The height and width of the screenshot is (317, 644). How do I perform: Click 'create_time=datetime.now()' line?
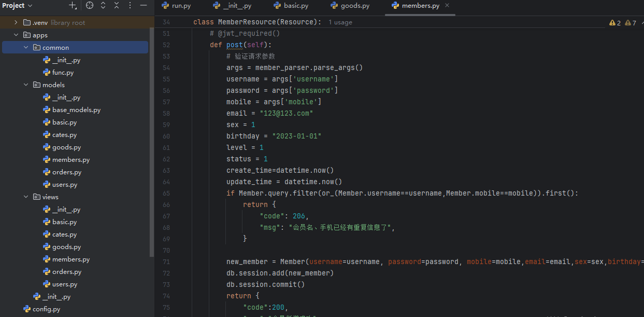[280, 170]
